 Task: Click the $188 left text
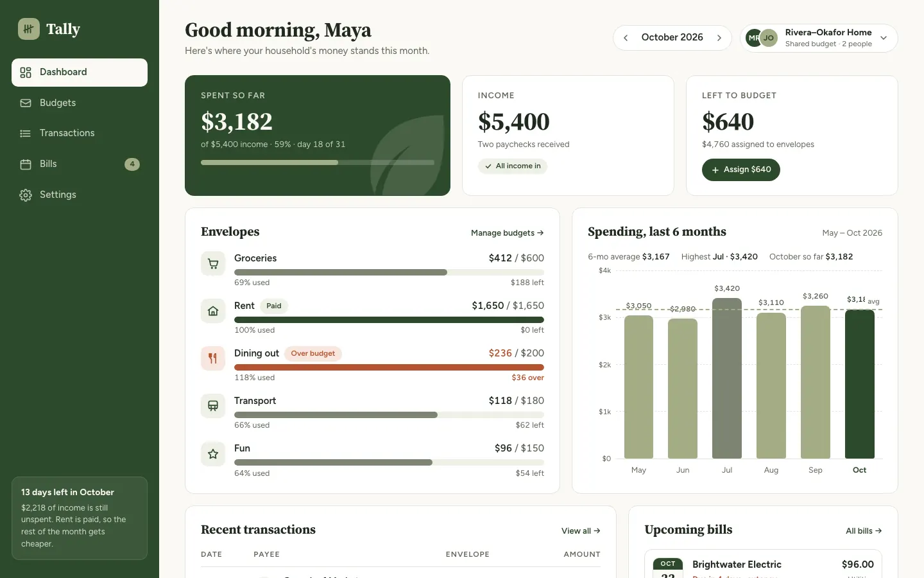point(527,283)
